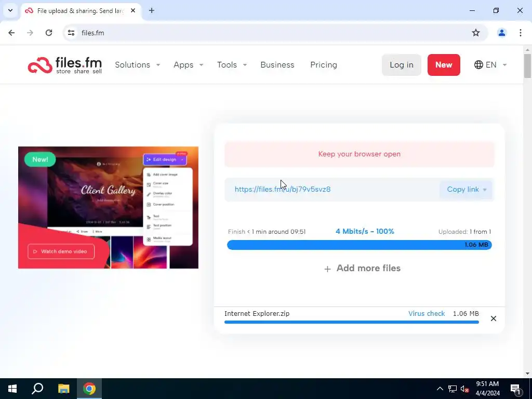Expand the Apps menu
The height and width of the screenshot is (399, 532).
[188, 65]
